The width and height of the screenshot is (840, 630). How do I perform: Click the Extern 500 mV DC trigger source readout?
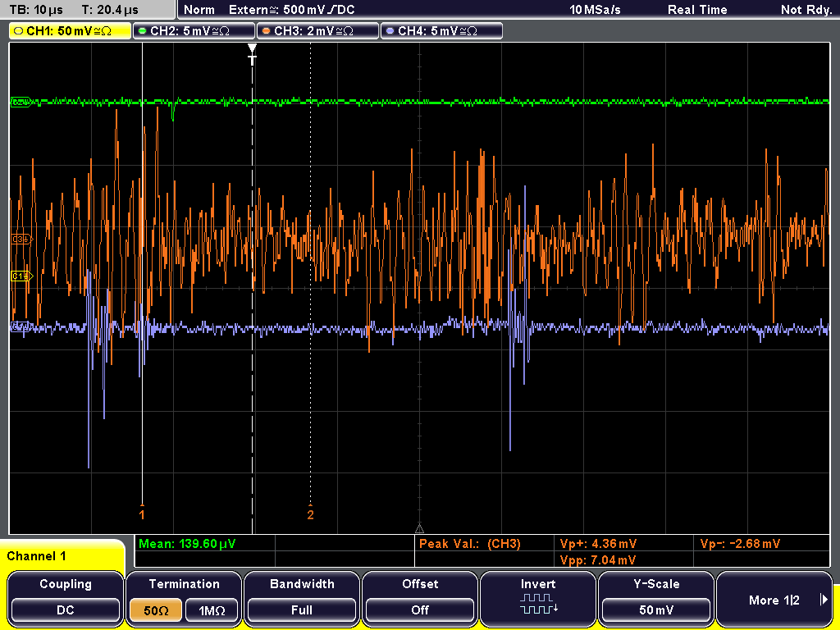click(x=291, y=10)
